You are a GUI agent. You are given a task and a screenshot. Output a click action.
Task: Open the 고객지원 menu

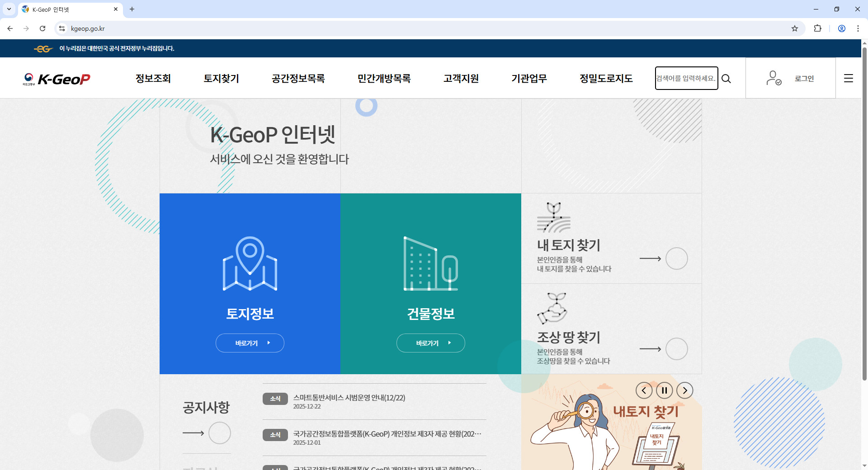point(461,78)
